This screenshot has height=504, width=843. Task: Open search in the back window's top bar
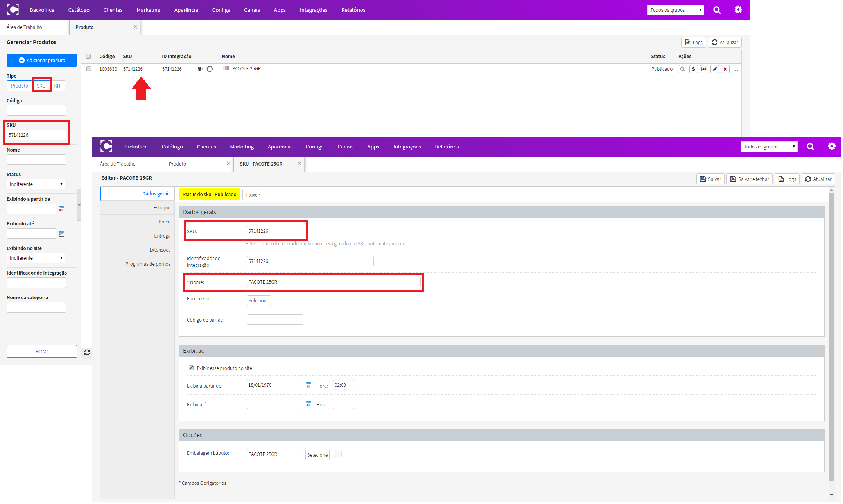717,10
